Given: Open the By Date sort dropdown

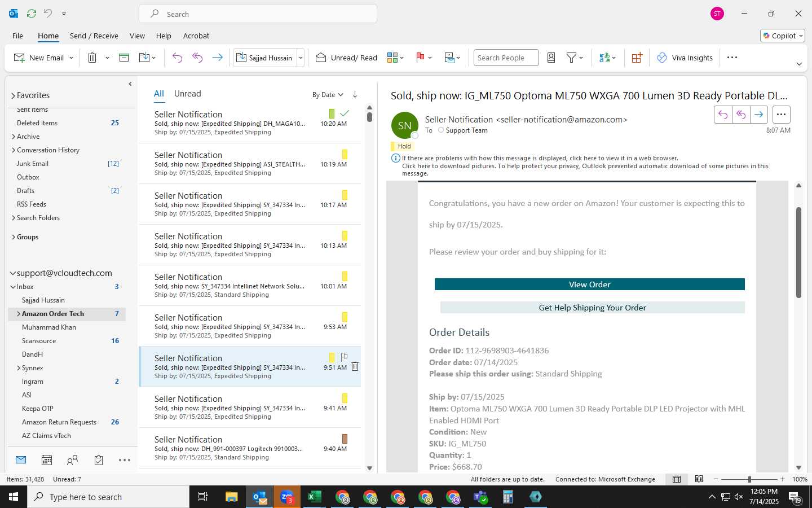Looking at the screenshot, I should 328,94.
